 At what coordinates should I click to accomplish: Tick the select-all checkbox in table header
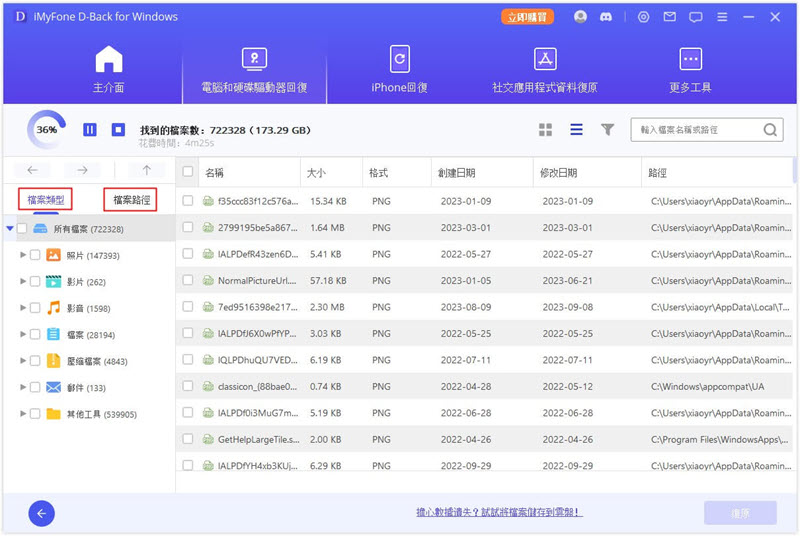(x=188, y=171)
